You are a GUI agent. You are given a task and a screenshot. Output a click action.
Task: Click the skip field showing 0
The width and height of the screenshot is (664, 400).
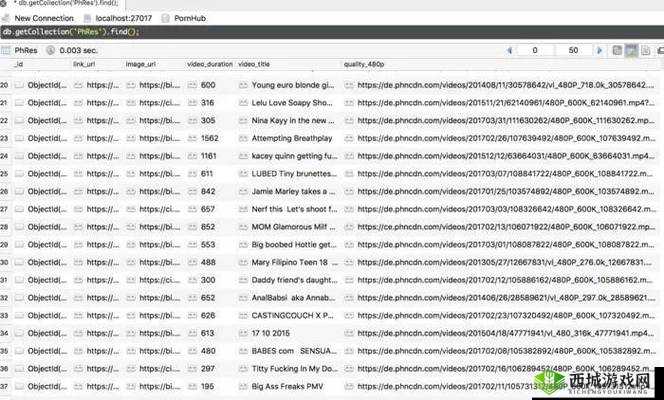point(533,49)
